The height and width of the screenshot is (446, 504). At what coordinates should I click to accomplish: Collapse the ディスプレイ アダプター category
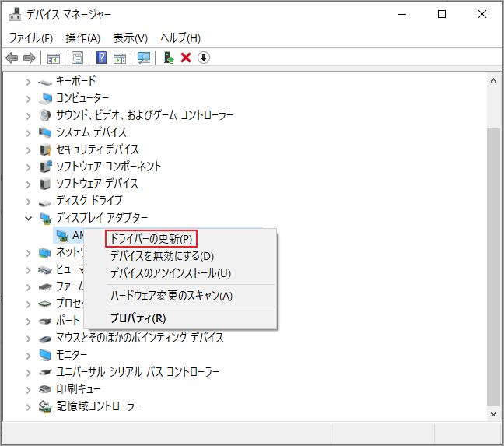(x=28, y=219)
